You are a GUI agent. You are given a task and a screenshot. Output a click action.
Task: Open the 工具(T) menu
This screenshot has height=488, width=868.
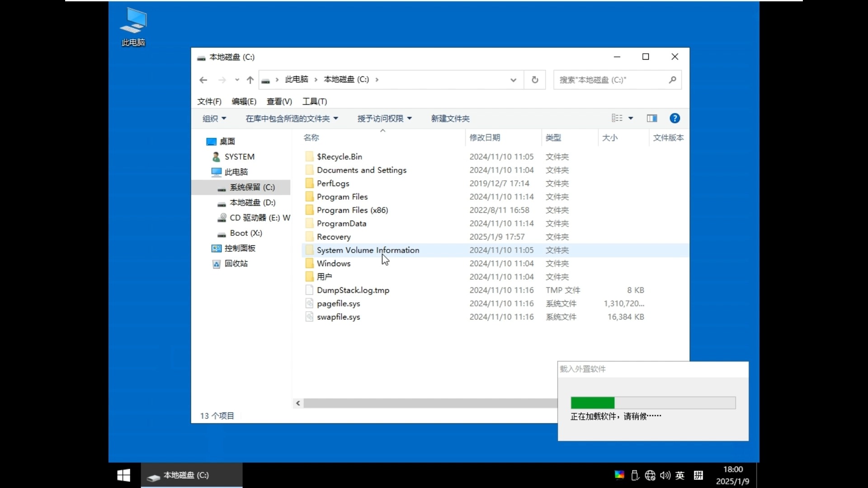coord(315,102)
